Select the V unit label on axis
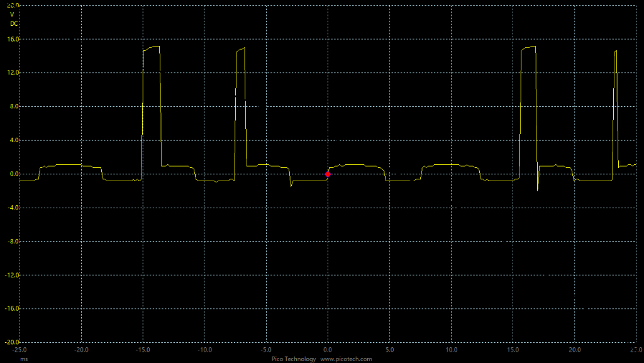Image resolution: width=644 pixels, height=363 pixels. [x=12, y=14]
